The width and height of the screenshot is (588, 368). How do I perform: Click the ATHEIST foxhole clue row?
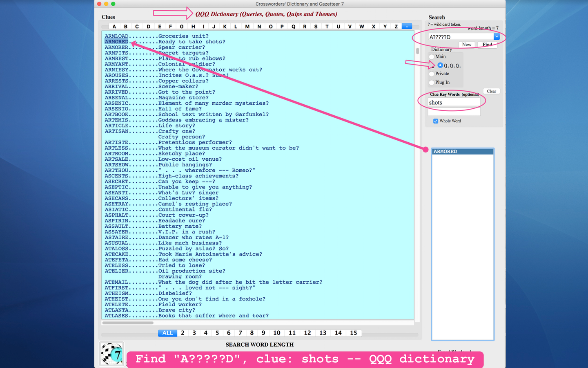[x=185, y=299]
